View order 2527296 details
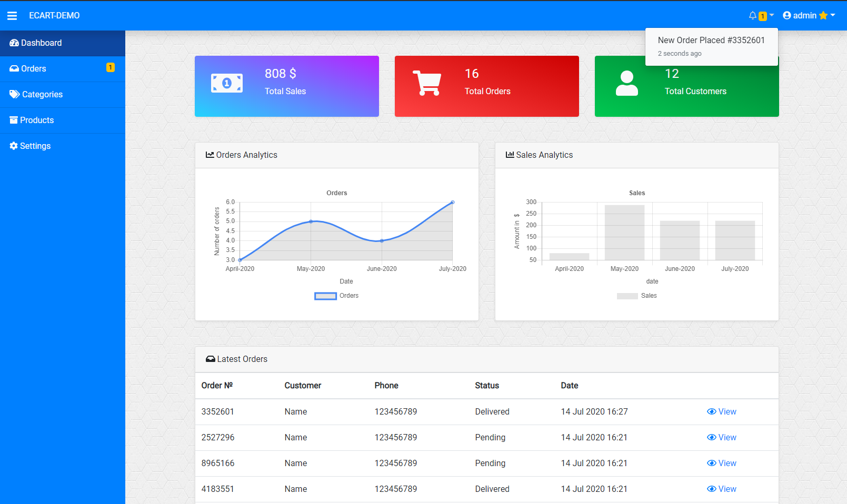This screenshot has height=504, width=847. pos(722,438)
